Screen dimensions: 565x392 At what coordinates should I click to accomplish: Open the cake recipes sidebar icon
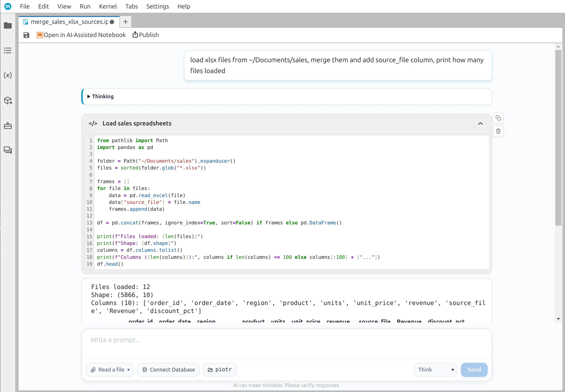coord(8,125)
